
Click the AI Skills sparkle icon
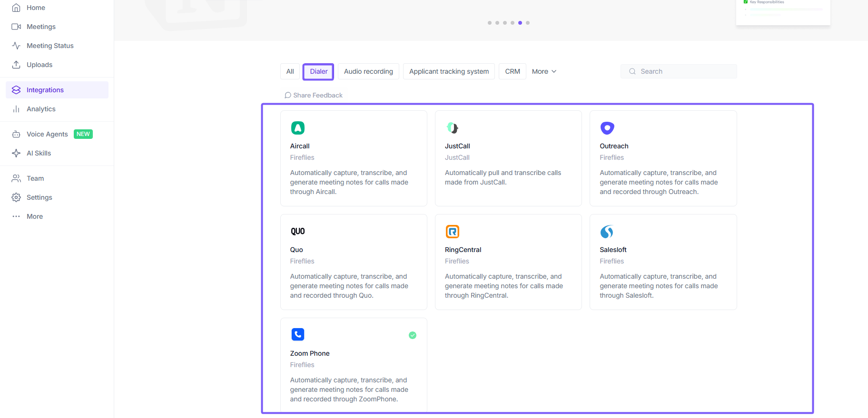16,153
